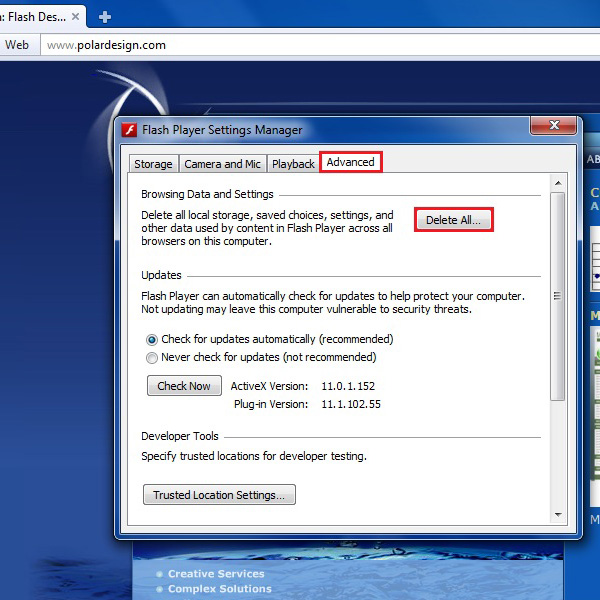Switch to the Storage tab
Screen dimensions: 600x600
tap(153, 164)
